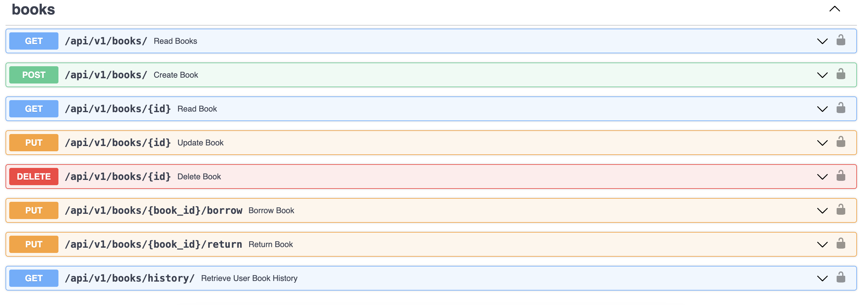Expand the Delete Book endpoint chevron
The height and width of the screenshot is (305, 868).
[822, 177]
